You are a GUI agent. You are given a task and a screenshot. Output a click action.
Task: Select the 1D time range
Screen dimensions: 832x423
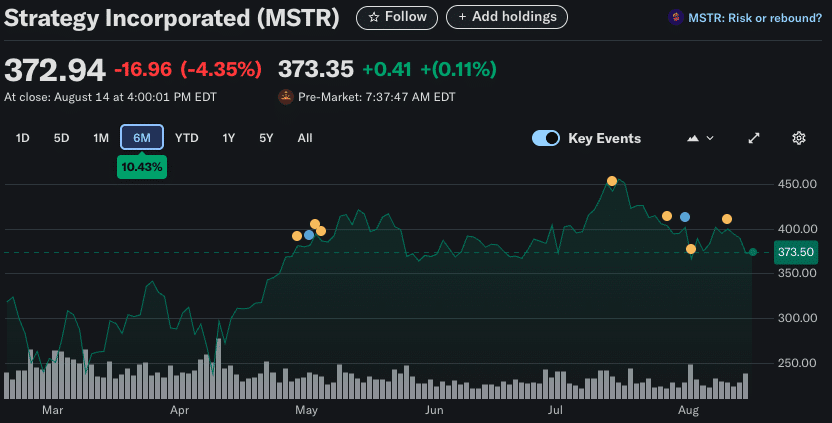click(22, 138)
